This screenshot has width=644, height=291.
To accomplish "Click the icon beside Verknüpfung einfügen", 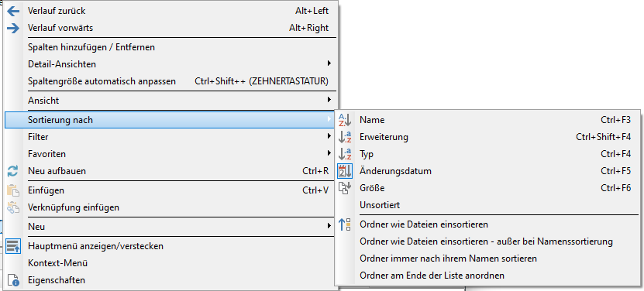I will 13,207.
